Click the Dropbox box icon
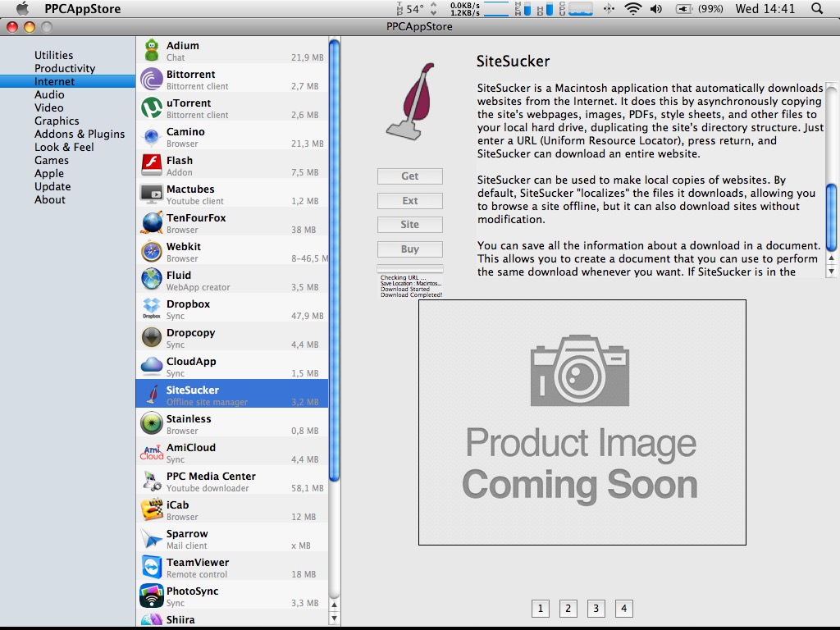840x630 pixels. (152, 308)
